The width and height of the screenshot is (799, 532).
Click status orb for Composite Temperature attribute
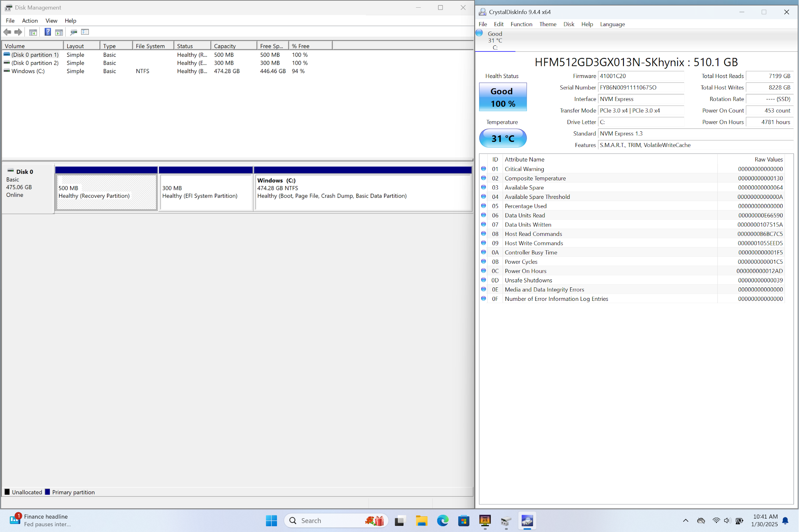pyautogui.click(x=483, y=178)
